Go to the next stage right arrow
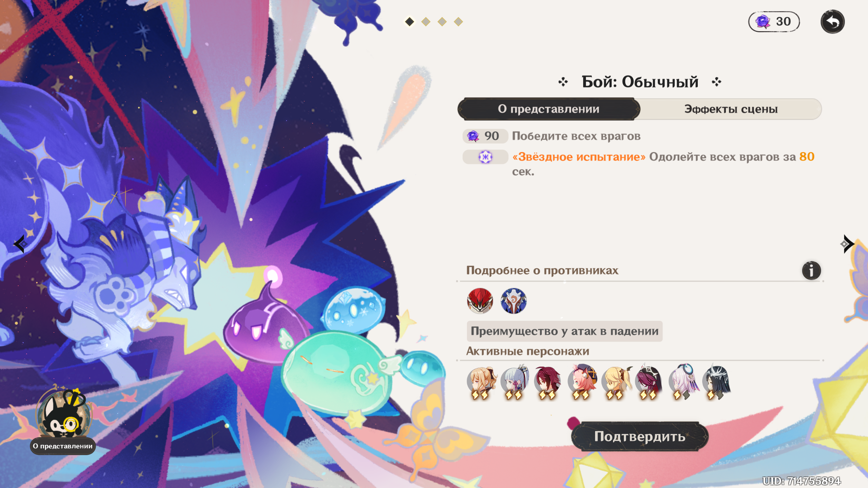 [x=847, y=244]
